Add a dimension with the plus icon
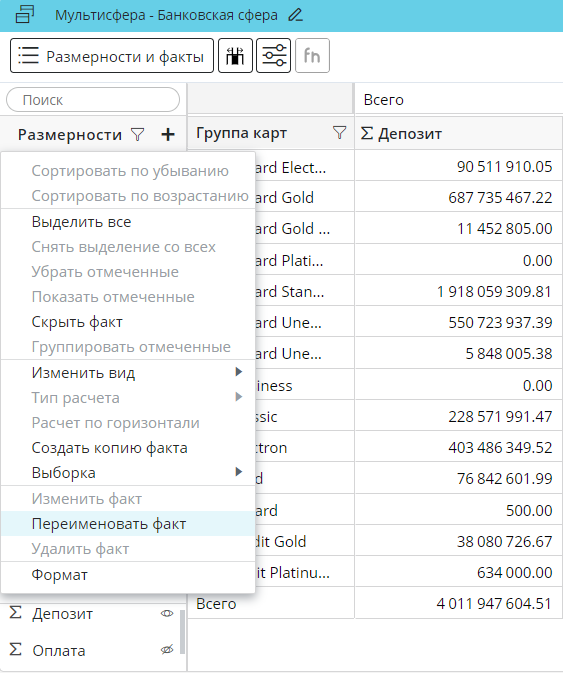Screen dimensions: 563x673 tap(168, 134)
